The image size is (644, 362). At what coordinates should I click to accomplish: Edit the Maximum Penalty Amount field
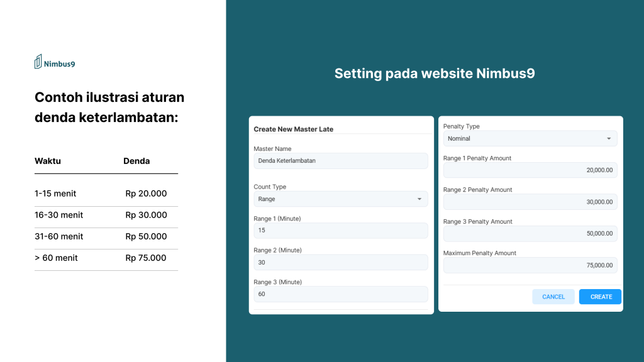point(530,265)
